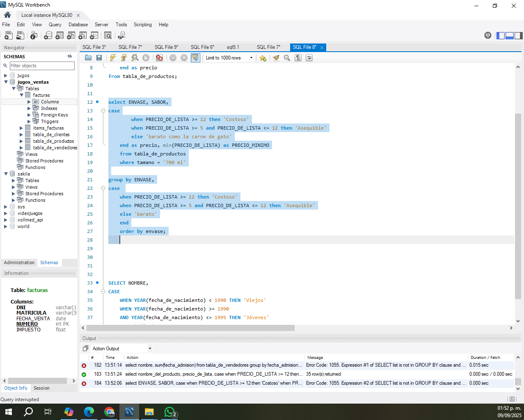Stop query execution hand icon

tap(146, 58)
